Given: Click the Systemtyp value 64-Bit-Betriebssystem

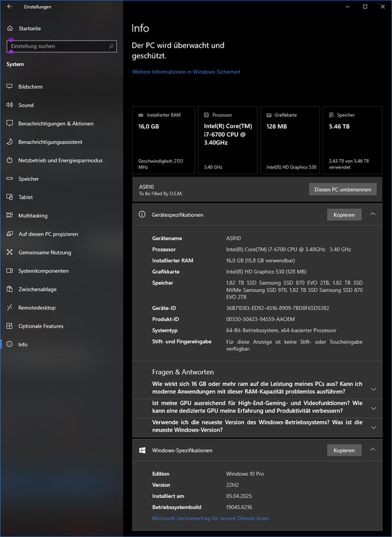Looking at the screenshot, I should [x=281, y=330].
